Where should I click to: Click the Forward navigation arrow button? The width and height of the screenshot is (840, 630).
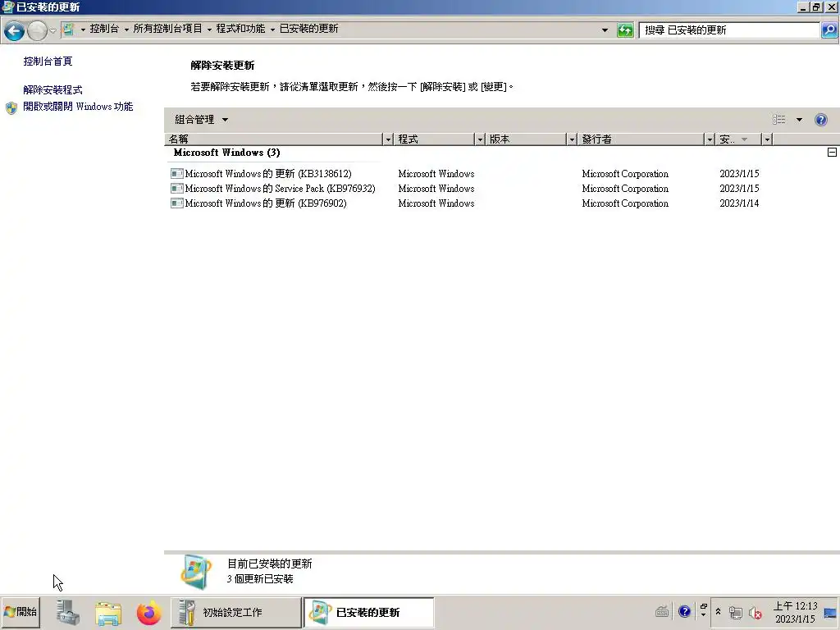click(x=37, y=31)
